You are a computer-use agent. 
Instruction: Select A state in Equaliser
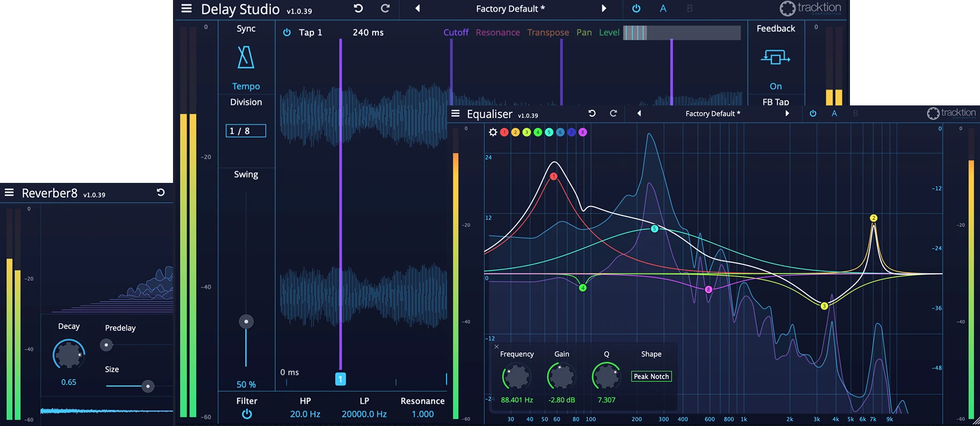(834, 113)
